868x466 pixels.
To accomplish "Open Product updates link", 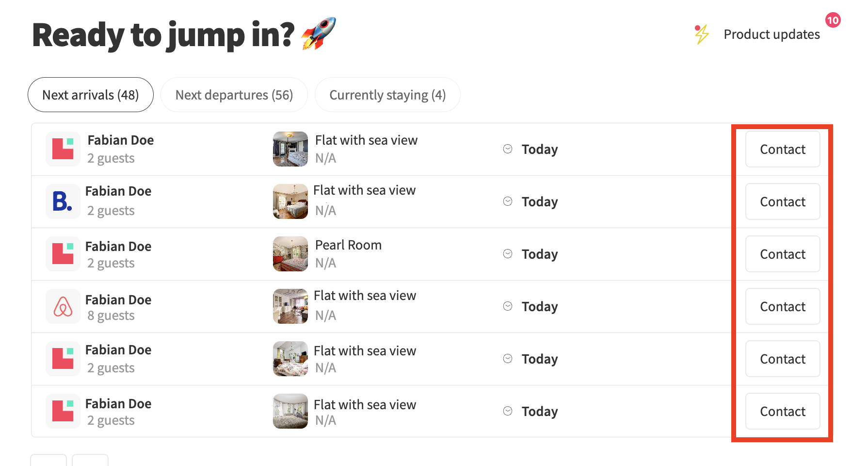I will tap(772, 34).
